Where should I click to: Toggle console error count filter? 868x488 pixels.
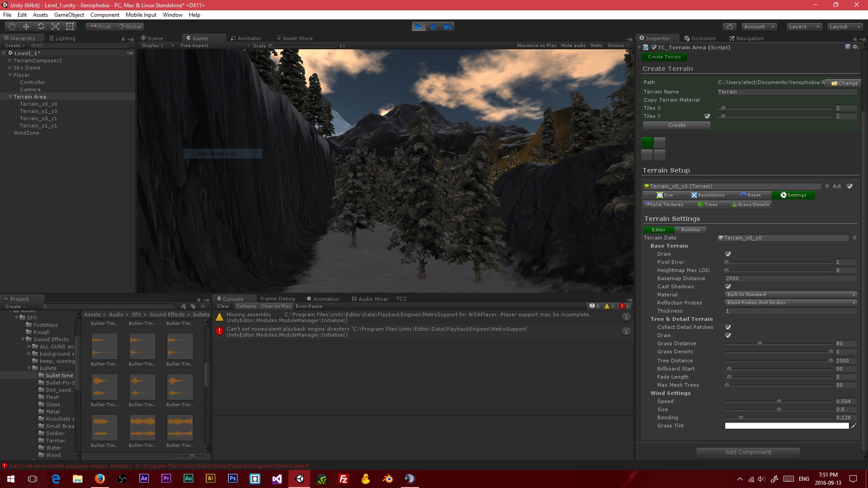pyautogui.click(x=624, y=306)
